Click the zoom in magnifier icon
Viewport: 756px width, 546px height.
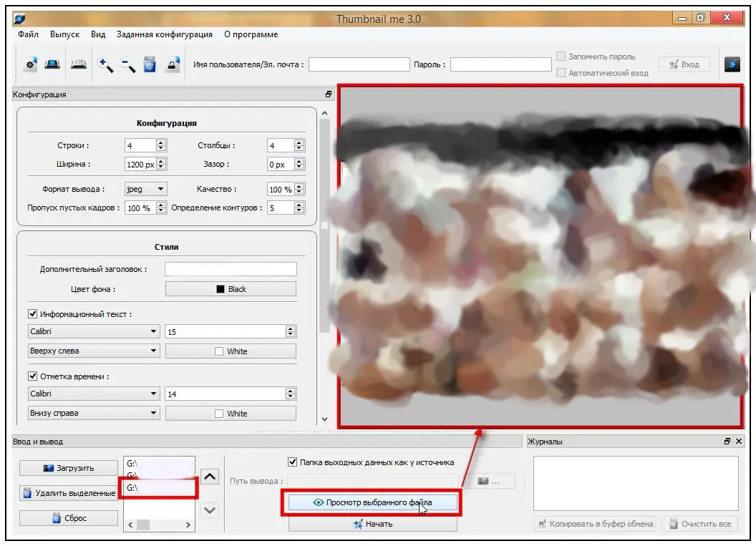105,64
